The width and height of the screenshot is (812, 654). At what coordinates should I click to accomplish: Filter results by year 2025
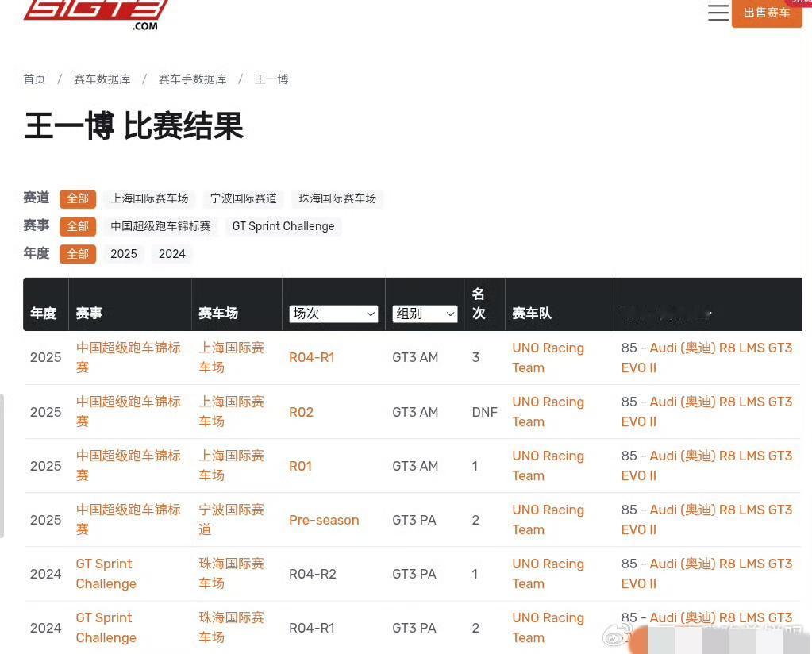(124, 254)
